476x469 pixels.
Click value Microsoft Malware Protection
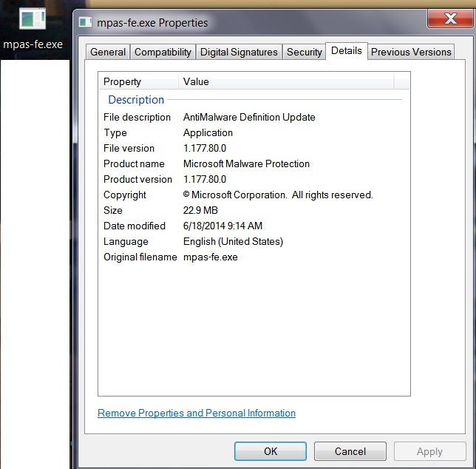[x=246, y=163]
